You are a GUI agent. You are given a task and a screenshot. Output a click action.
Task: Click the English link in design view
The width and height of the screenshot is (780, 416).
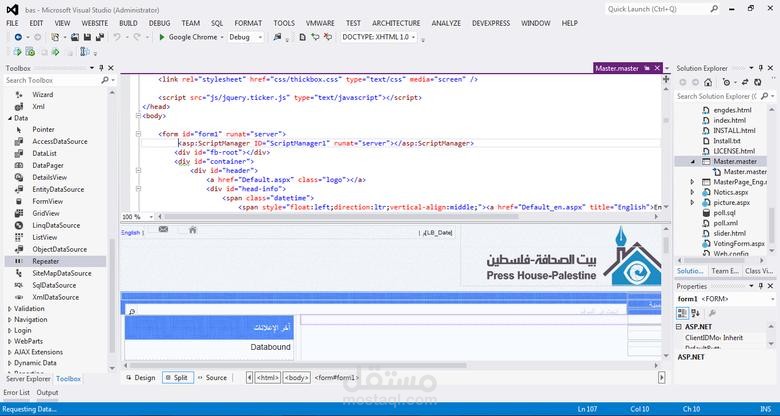click(131, 232)
